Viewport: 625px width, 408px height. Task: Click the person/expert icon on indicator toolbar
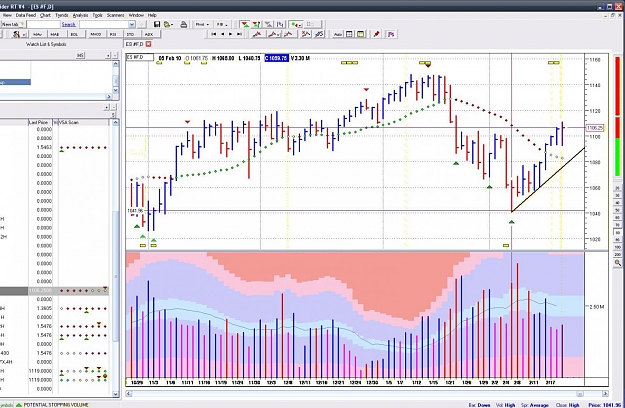click(x=16, y=35)
